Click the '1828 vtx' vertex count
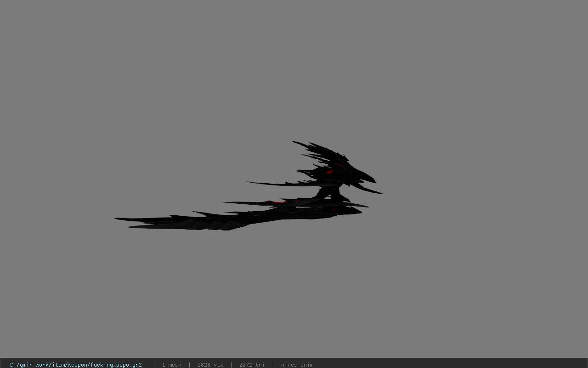Screen dimensions: 588x368 click(210, 365)
